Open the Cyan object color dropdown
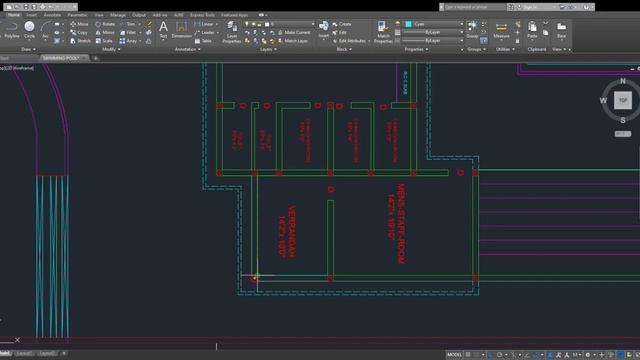This screenshot has height=360, width=640. [461, 24]
